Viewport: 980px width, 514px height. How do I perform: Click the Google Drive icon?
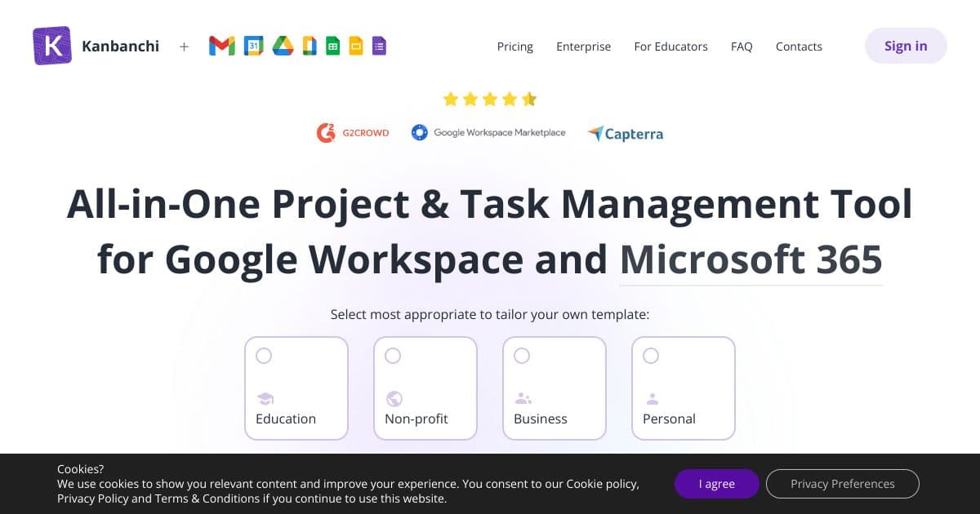click(x=283, y=47)
